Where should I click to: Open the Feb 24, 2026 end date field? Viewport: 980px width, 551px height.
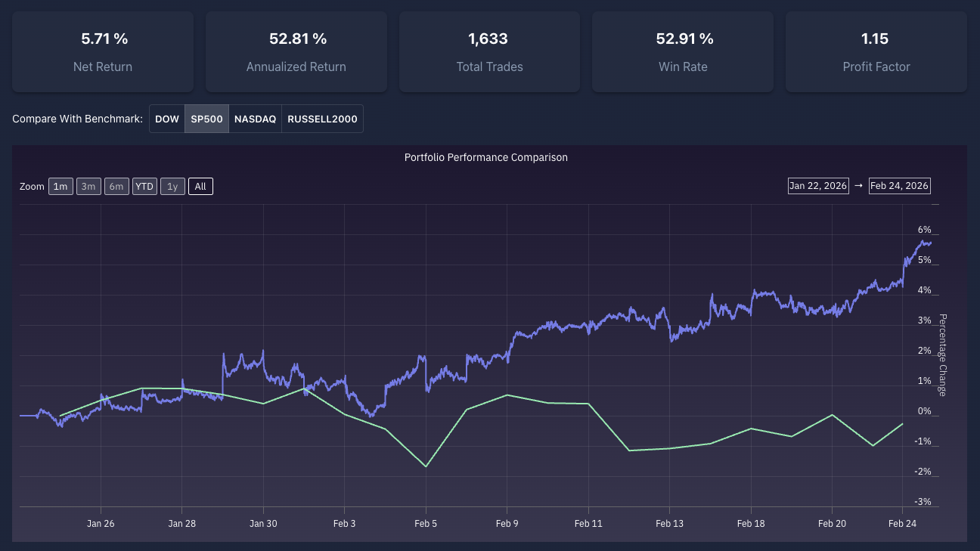pyautogui.click(x=900, y=185)
